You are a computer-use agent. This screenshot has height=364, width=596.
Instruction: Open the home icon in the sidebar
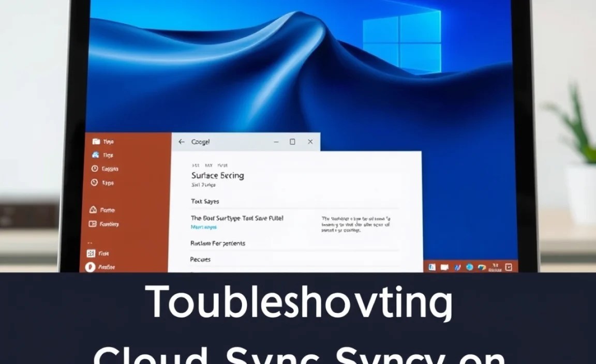[93, 209]
